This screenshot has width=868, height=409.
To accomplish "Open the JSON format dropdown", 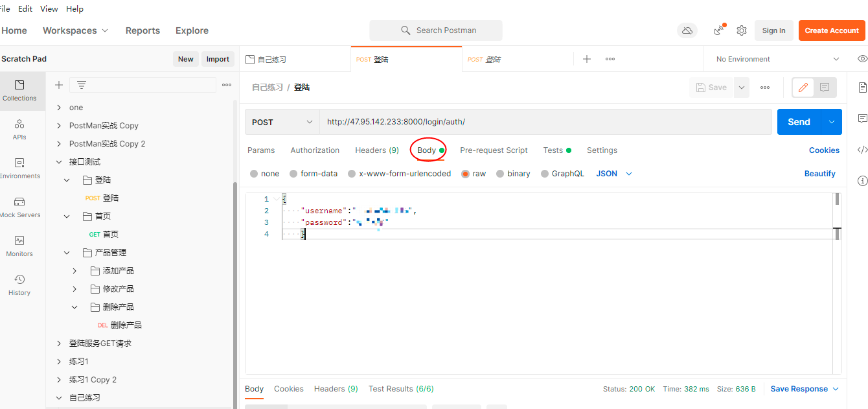I will coord(614,174).
